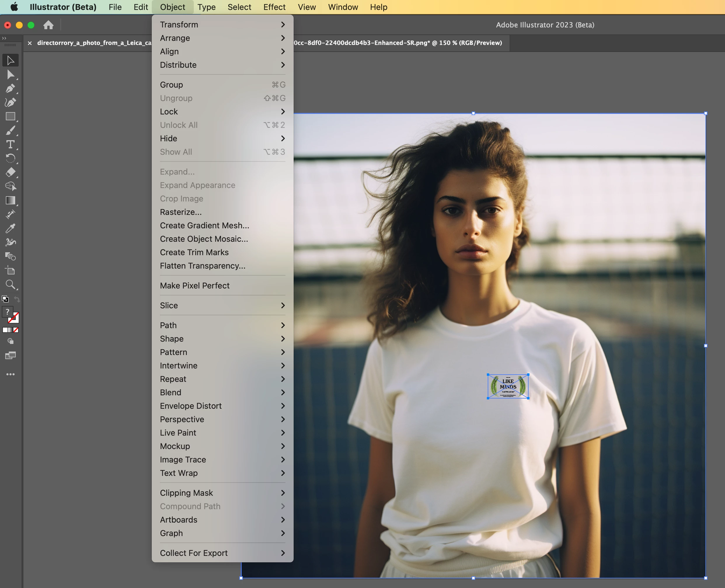Viewport: 725px width, 588px height.
Task: Select the Eyedropper tool
Action: tap(10, 229)
